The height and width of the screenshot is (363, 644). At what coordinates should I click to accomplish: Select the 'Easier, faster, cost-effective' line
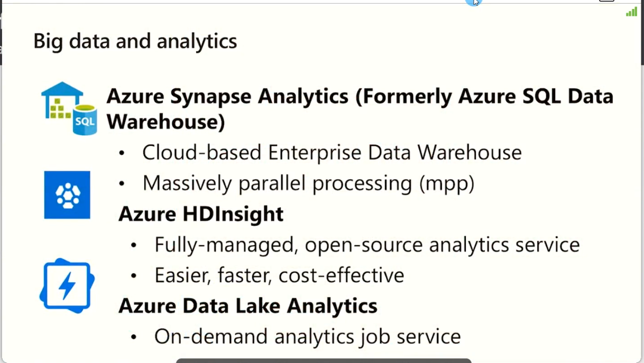point(279,275)
